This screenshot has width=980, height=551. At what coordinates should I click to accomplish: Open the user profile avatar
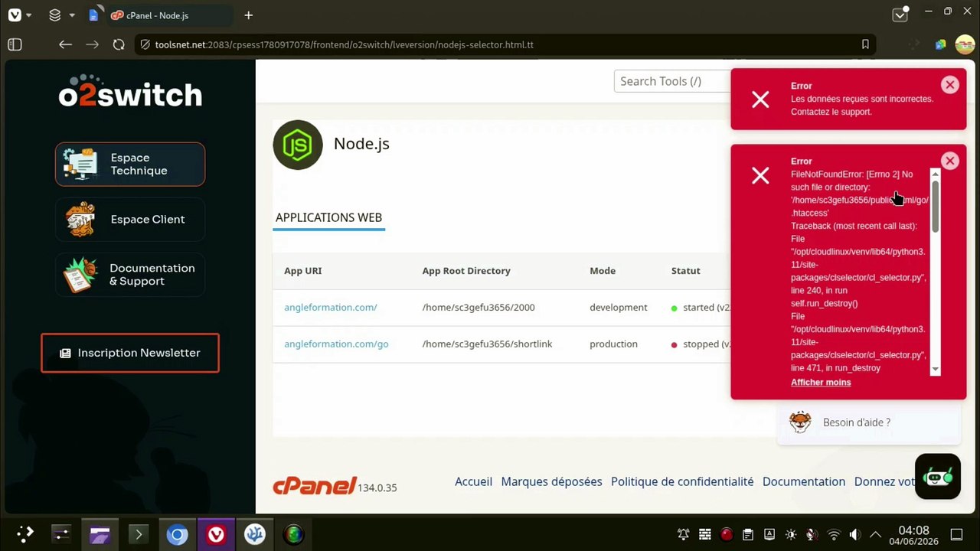(964, 44)
